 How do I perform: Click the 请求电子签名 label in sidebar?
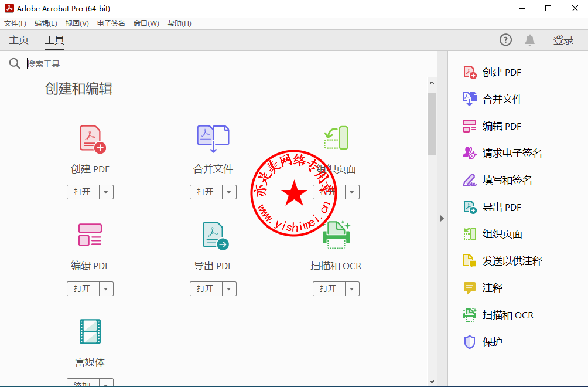[x=512, y=153]
